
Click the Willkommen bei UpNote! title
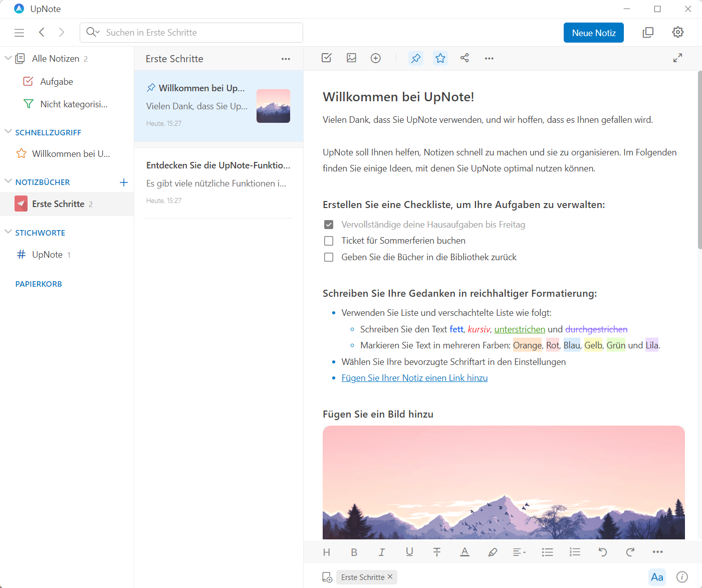point(398,97)
